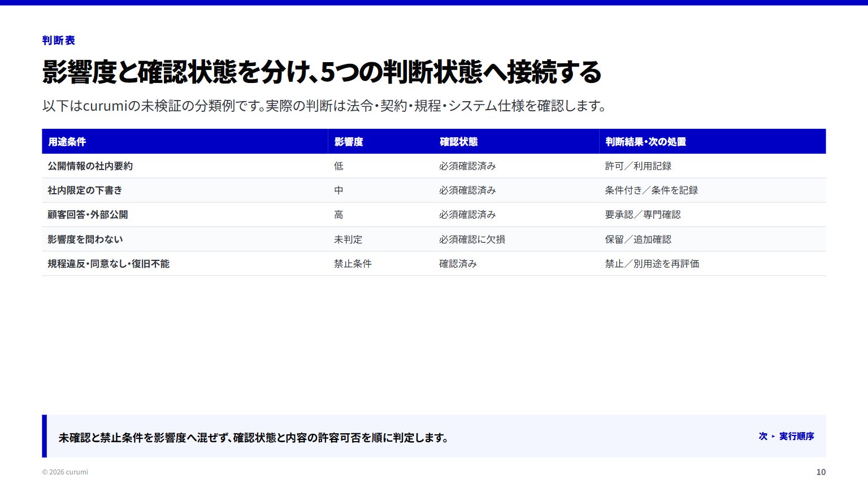Click the 必須確認に欠損 cell
This screenshot has width=868, height=488.
click(x=472, y=239)
